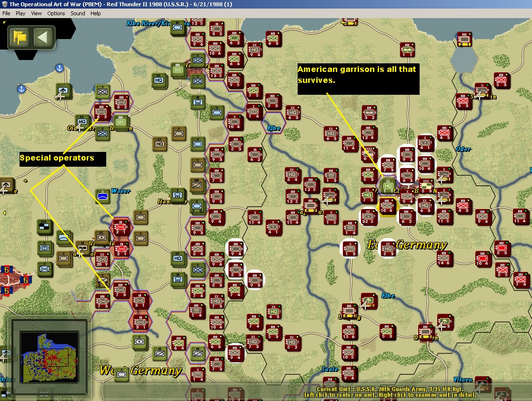Select the Soviet 20-9 unit counter near Bielefeld
The width and height of the screenshot is (532, 401).
click(102, 260)
